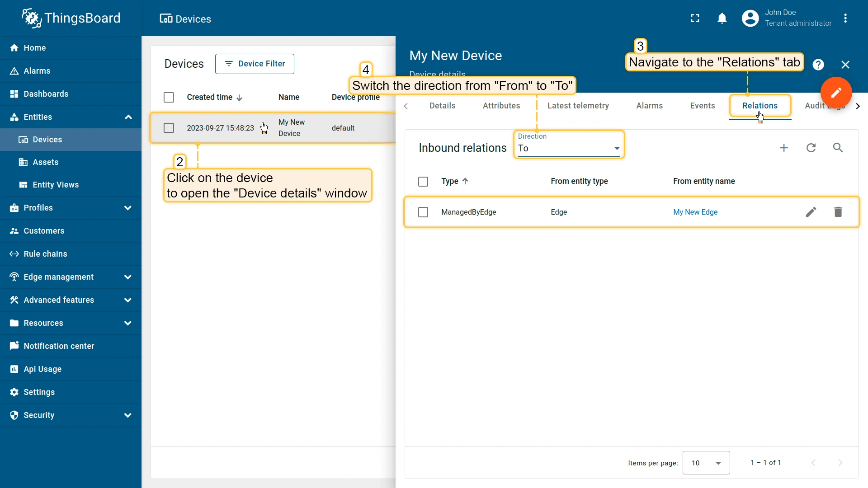The image size is (868, 488).
Task: Click the add relation plus icon
Action: point(784,148)
